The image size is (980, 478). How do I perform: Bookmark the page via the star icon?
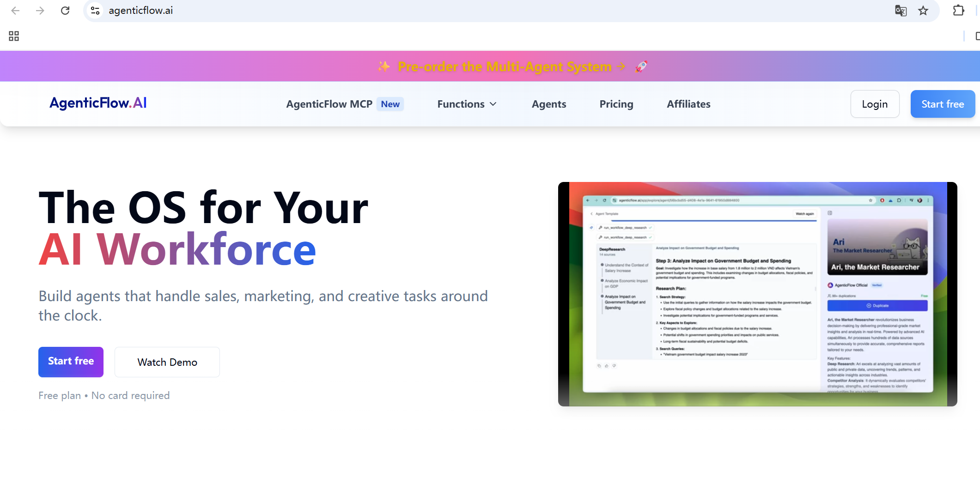923,10
